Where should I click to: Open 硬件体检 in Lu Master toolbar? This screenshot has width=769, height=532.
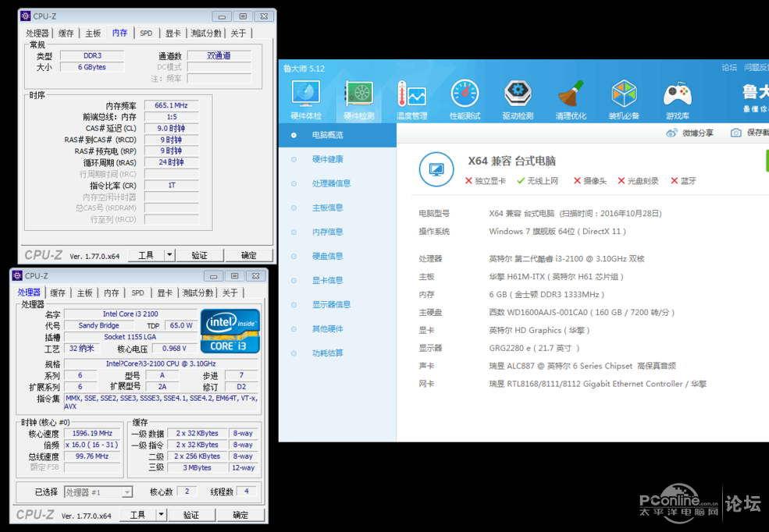(x=305, y=100)
